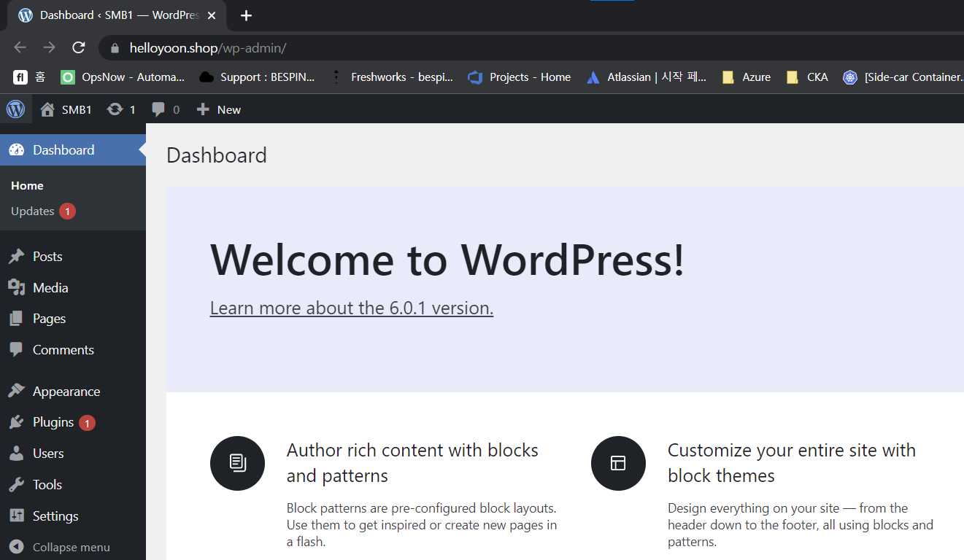Open the Atlassian bookmark
This screenshot has width=964, height=560.
pos(647,77)
